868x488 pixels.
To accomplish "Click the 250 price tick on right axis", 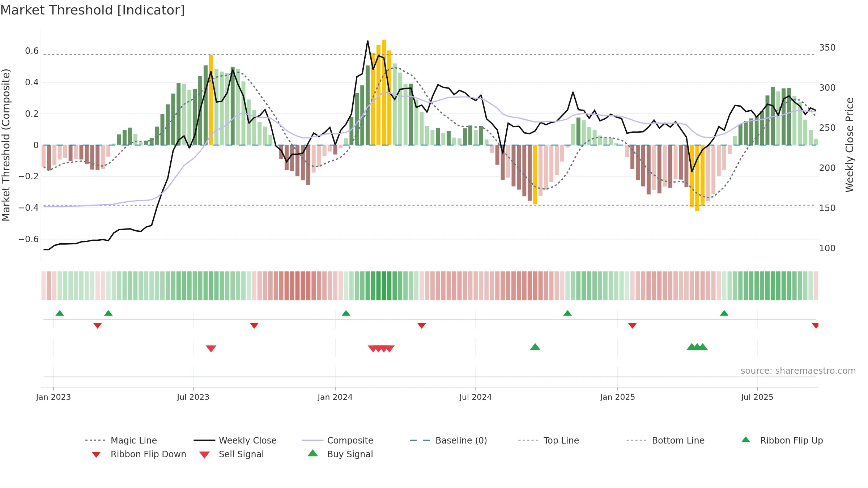I will 827,128.
